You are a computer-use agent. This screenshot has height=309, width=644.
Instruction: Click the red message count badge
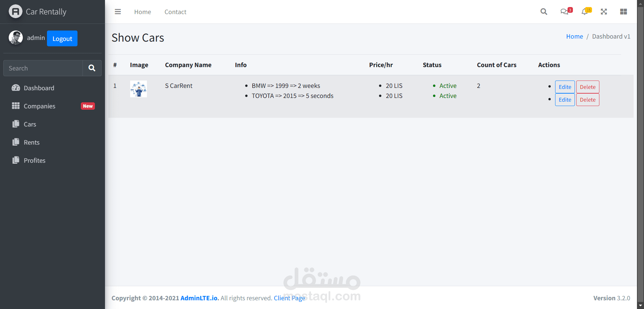tap(570, 10)
